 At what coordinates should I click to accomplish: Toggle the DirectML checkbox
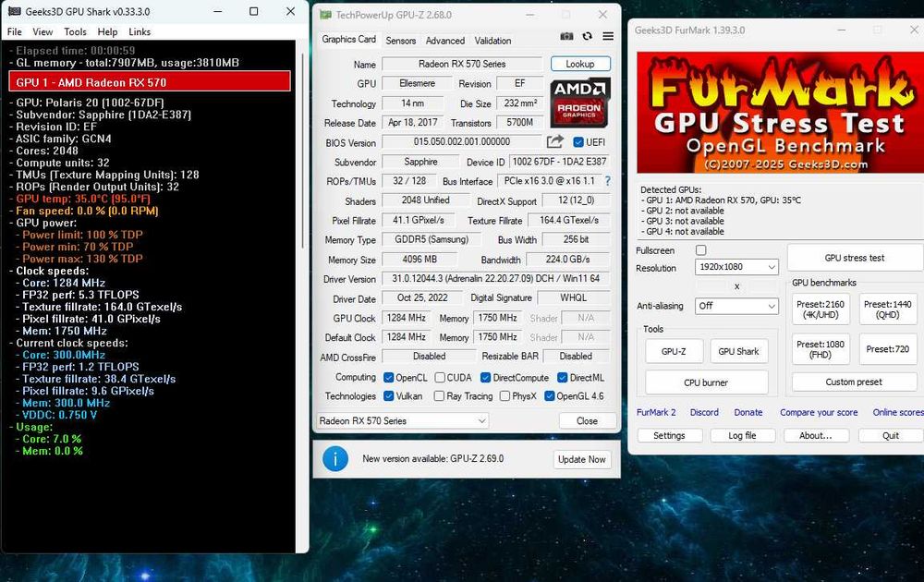click(562, 378)
